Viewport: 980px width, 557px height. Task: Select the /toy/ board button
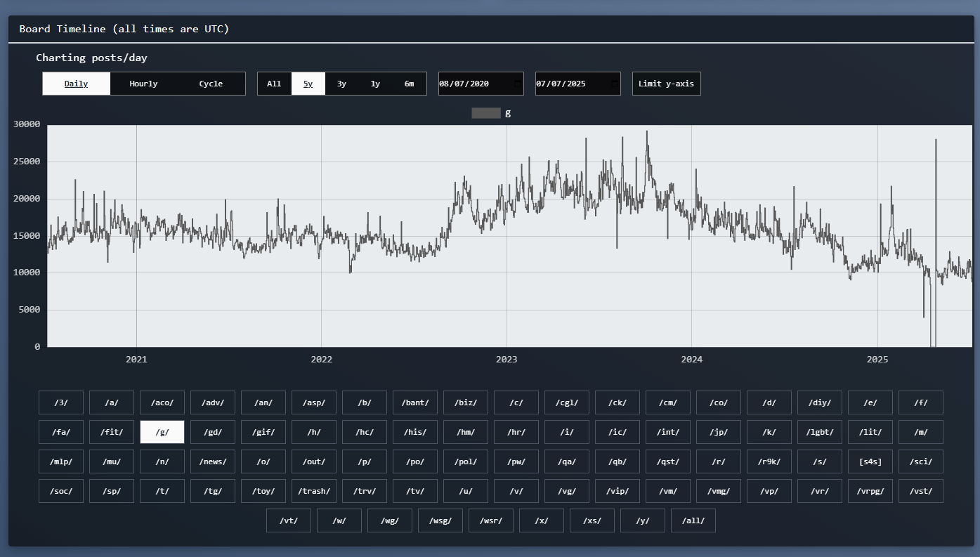(x=263, y=491)
